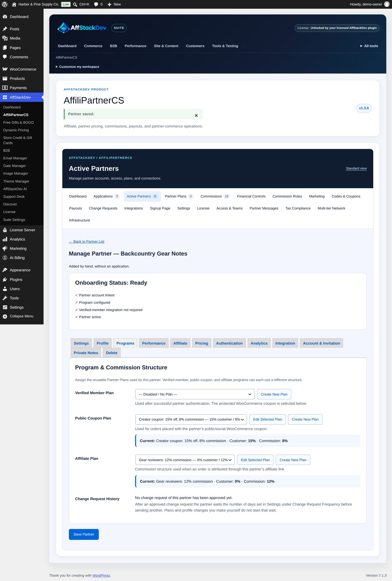Open the Public Coupon Plan dropdown
Image resolution: width=392 pixels, height=581 pixels.
click(x=191, y=419)
